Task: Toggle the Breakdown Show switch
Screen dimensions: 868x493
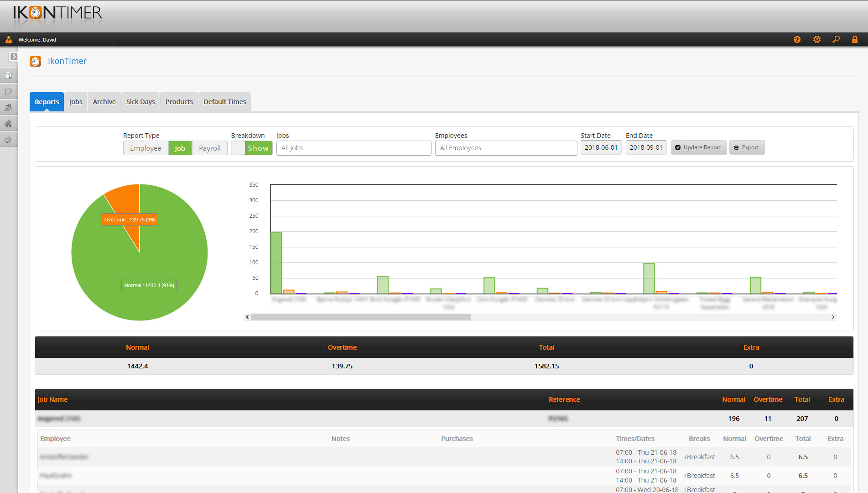Action: (251, 148)
